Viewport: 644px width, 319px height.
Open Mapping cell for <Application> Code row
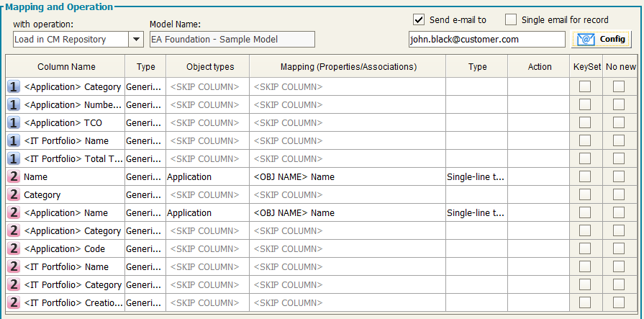(348, 249)
